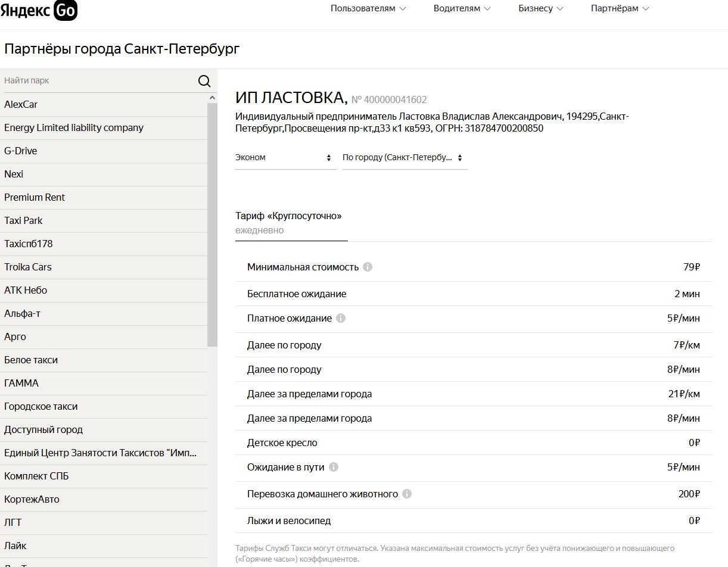728x567 pixels.
Task: Click the Яндекс Go logo
Action: [x=39, y=10]
